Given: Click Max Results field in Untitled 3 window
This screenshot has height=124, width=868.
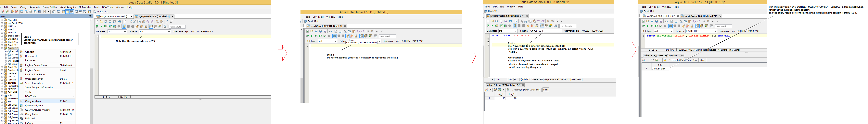Looking at the screenshot, I should click(x=177, y=26).
